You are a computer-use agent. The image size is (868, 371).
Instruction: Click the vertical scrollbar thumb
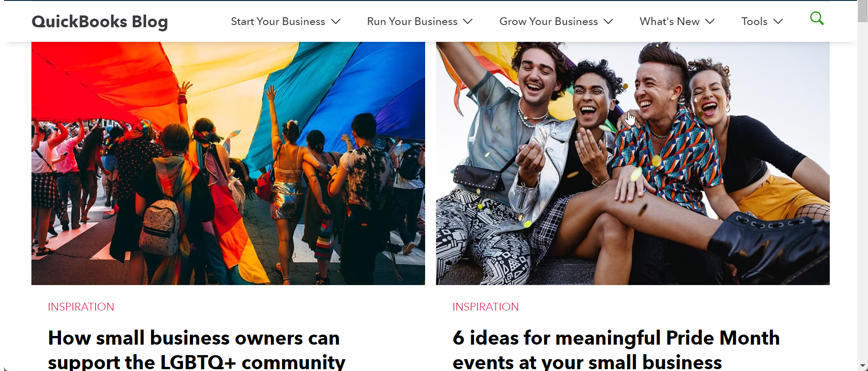863,11
